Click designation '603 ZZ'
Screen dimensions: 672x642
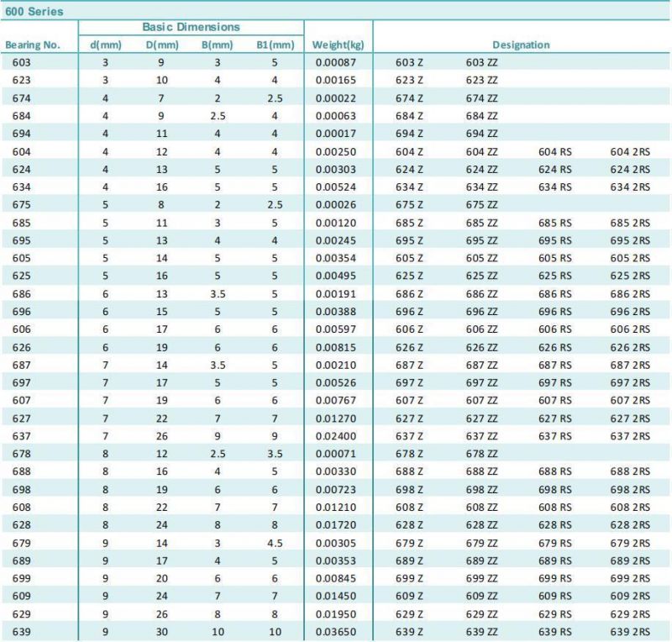click(481, 63)
